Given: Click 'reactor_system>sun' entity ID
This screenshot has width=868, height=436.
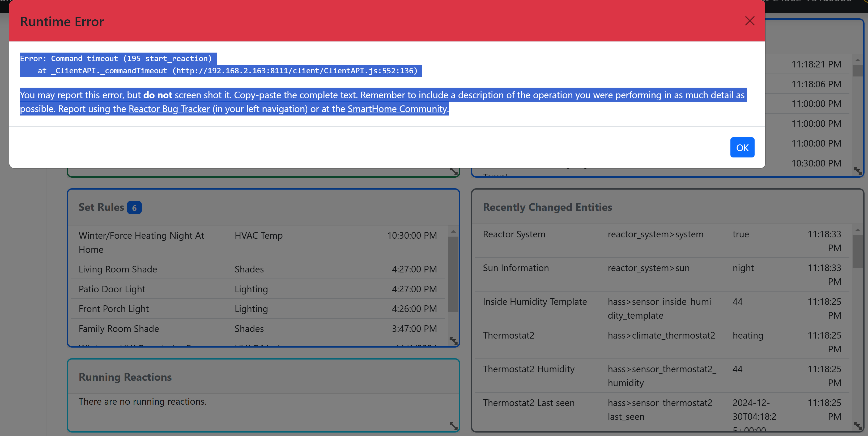Looking at the screenshot, I should (648, 268).
